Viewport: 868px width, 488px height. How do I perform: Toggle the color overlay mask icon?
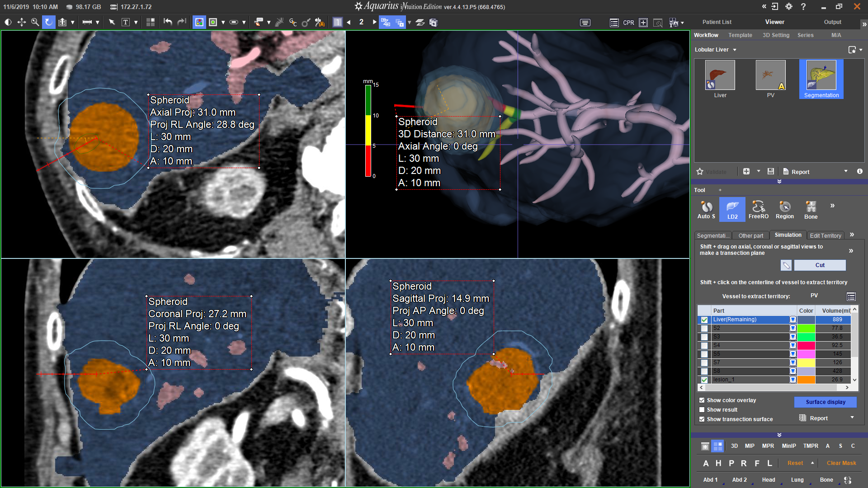click(199, 22)
